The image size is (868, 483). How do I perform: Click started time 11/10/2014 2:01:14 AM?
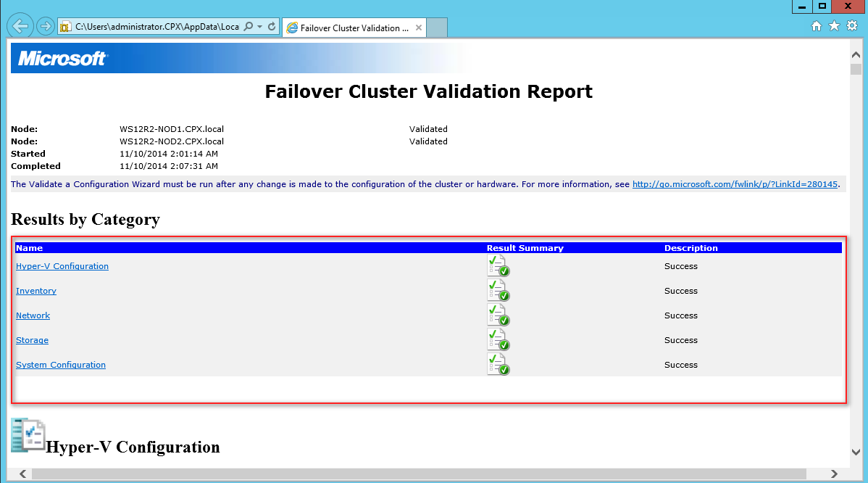tap(169, 154)
